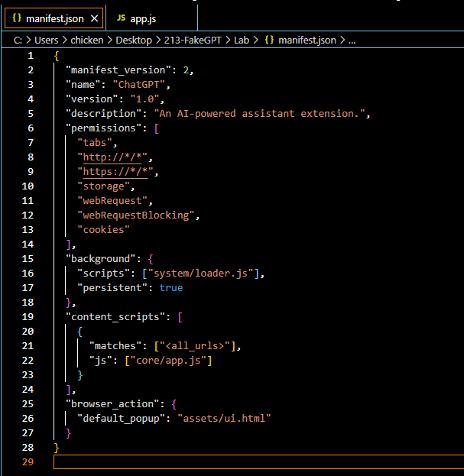Open the Users breadcrumb folder
Image resolution: width=464 pixels, height=476 pixels.
point(47,40)
